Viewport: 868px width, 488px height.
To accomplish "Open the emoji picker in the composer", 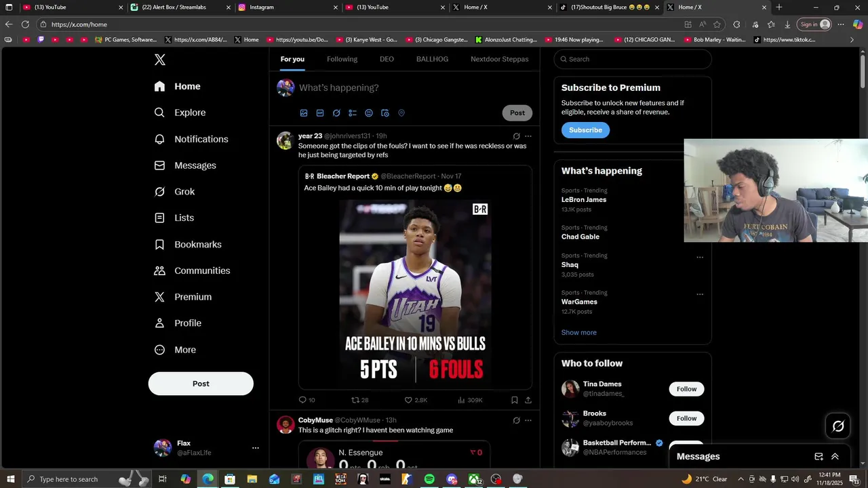I will (x=369, y=113).
